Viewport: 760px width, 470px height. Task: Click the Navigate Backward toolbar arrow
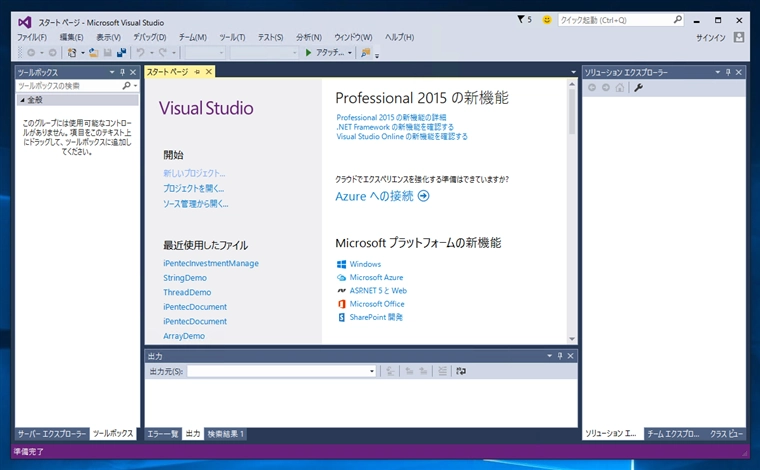[31, 52]
